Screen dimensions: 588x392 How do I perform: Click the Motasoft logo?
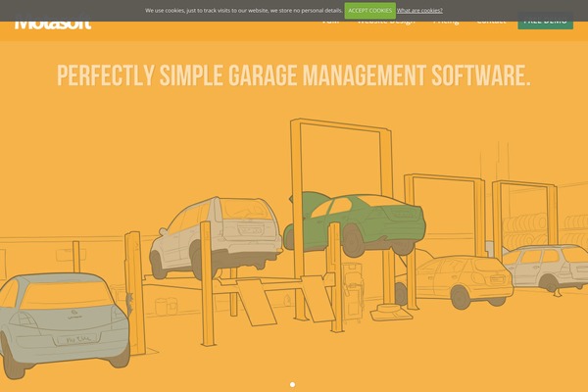tap(53, 24)
